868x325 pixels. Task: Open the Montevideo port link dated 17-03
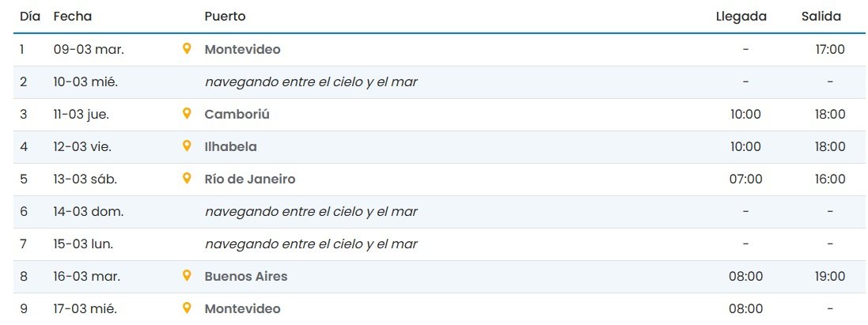(242, 308)
